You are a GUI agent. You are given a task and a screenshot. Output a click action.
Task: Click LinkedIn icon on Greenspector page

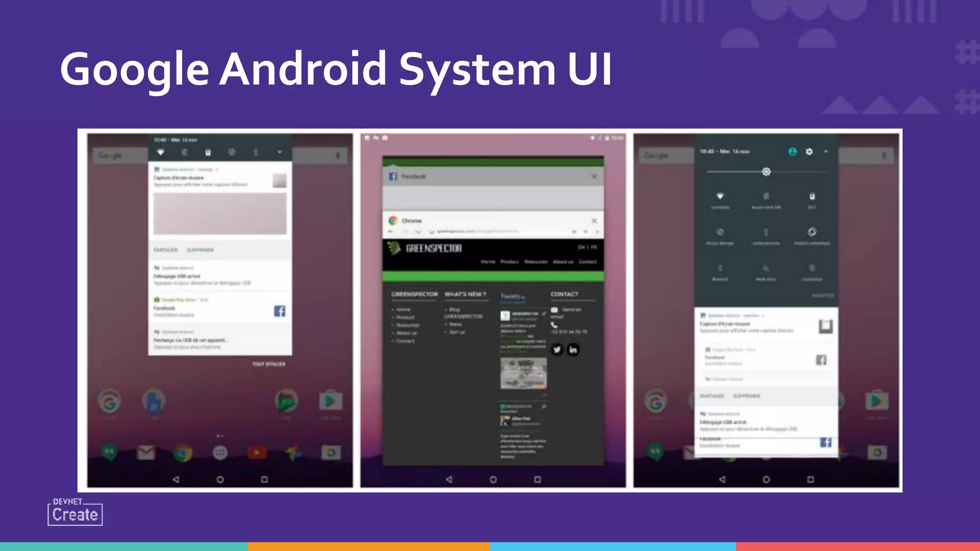point(573,350)
